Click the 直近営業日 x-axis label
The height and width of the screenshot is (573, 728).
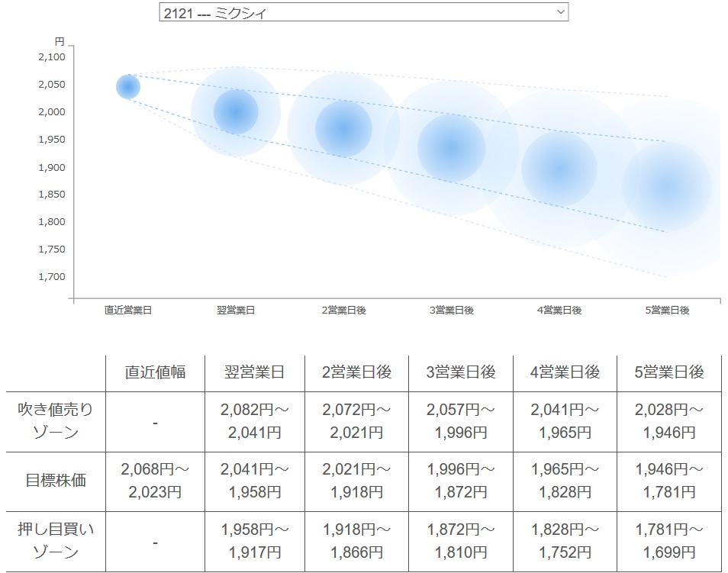coord(127,311)
